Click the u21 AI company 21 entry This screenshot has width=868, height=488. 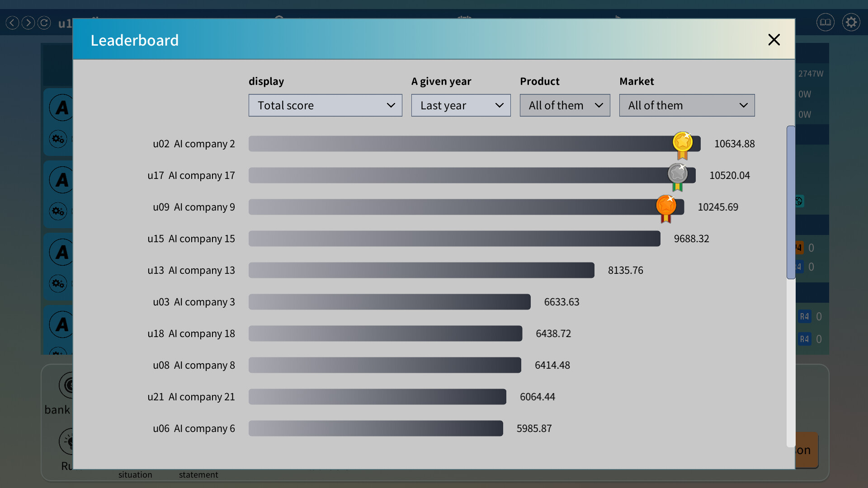(191, 397)
